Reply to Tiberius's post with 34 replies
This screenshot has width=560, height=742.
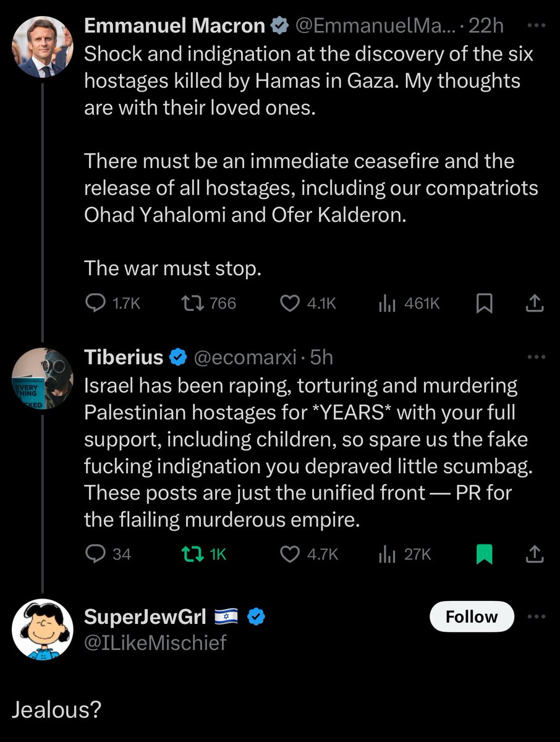pyautogui.click(x=95, y=554)
